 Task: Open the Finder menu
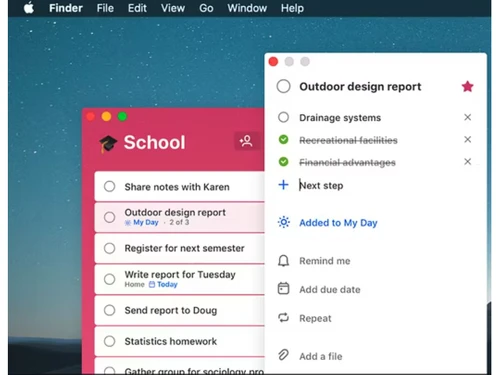pyautogui.click(x=66, y=8)
